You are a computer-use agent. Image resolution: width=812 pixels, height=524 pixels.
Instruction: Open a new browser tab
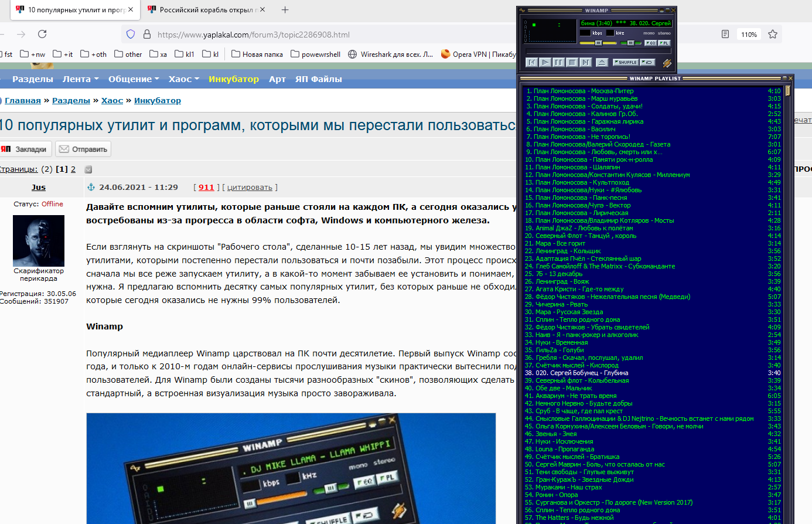click(x=285, y=9)
